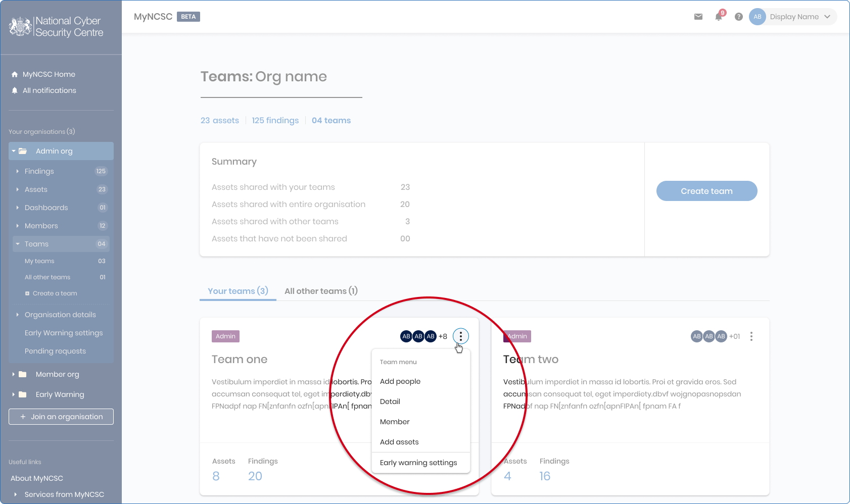Click the Create team button
This screenshot has height=504, width=850.
(x=706, y=191)
